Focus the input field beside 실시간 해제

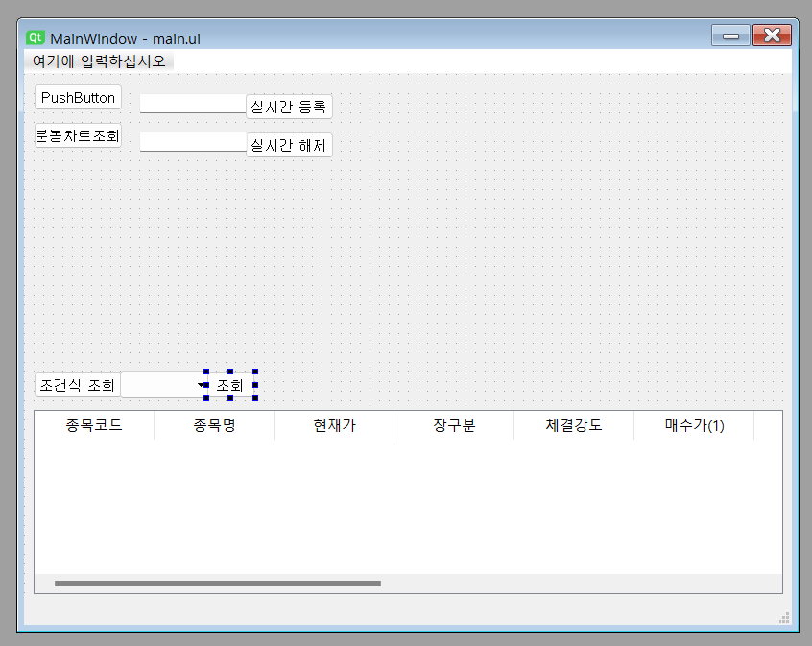click(193, 142)
